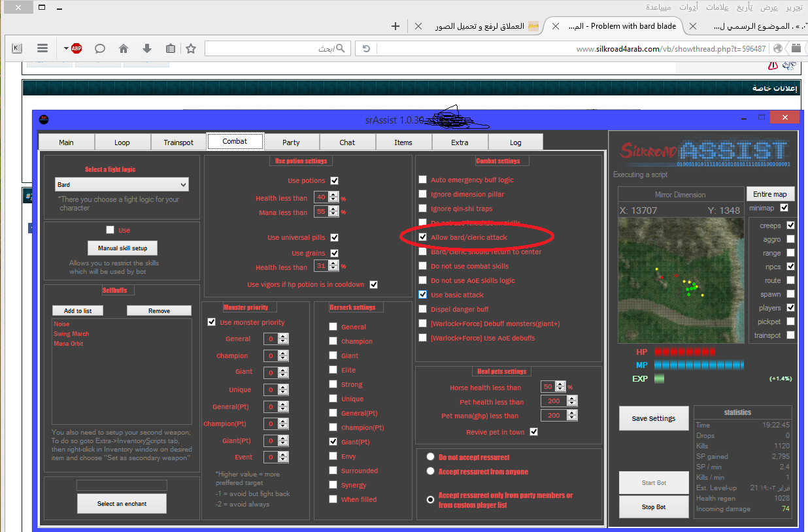Select Do not accept ressurect option
Viewport: 808px width, 532px height.
point(431,457)
